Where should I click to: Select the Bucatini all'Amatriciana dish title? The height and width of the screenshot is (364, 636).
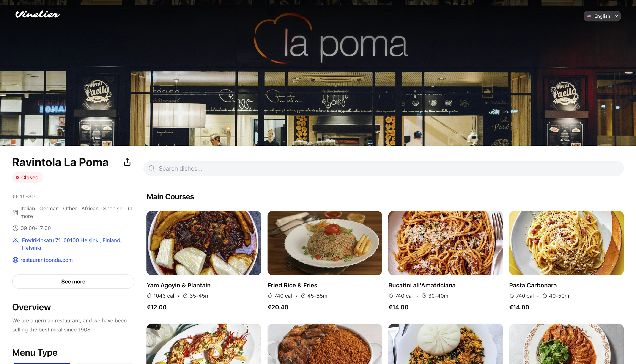422,285
